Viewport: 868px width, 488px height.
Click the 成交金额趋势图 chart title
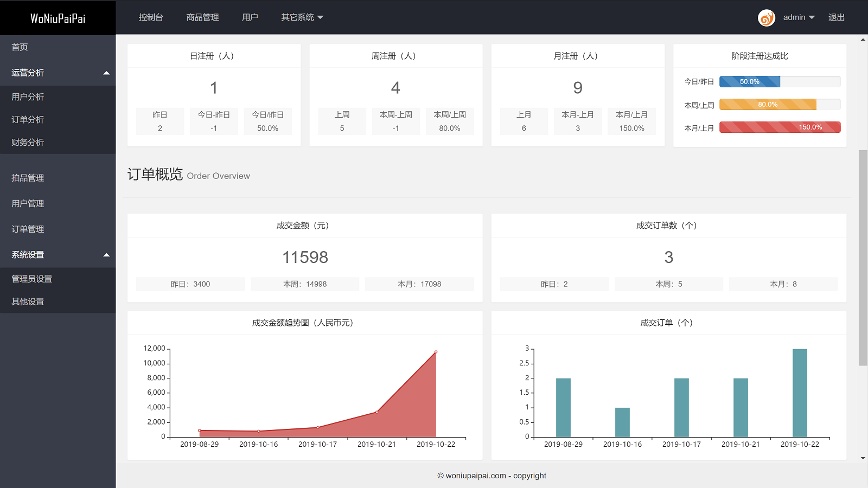pyautogui.click(x=303, y=323)
